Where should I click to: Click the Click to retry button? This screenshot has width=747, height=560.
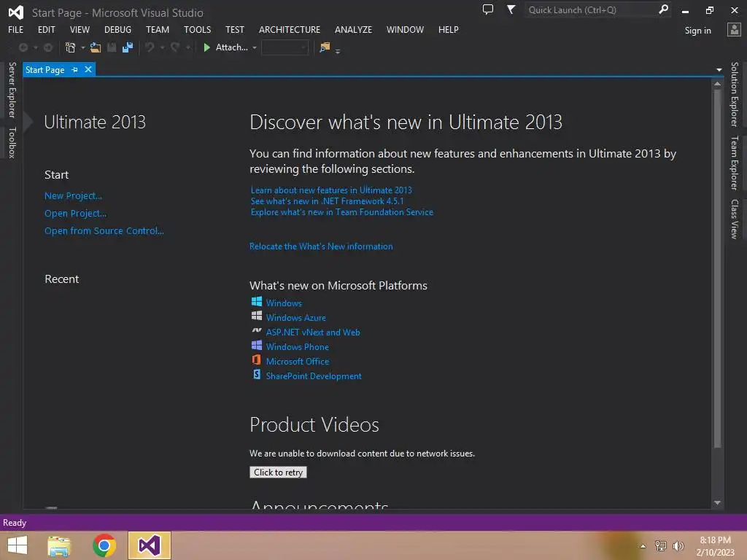(x=278, y=472)
